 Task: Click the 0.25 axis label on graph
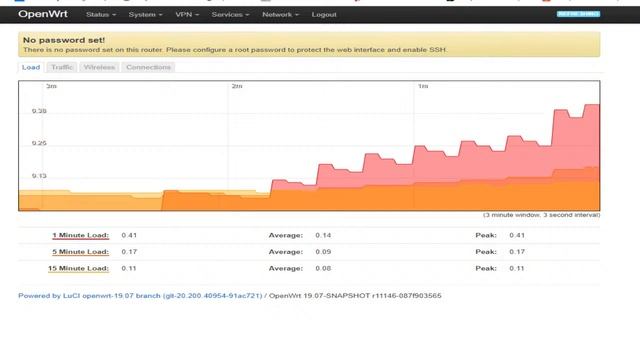point(39,143)
